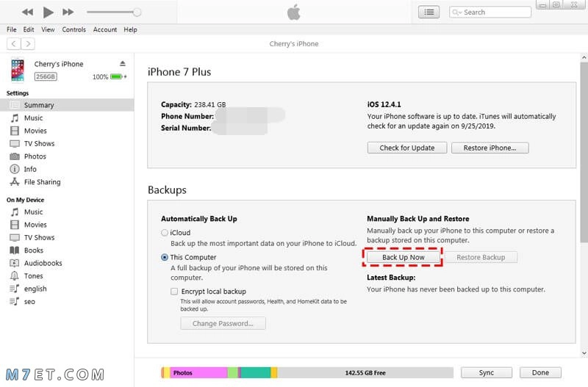Click the rewind playback button

pyautogui.click(x=27, y=12)
